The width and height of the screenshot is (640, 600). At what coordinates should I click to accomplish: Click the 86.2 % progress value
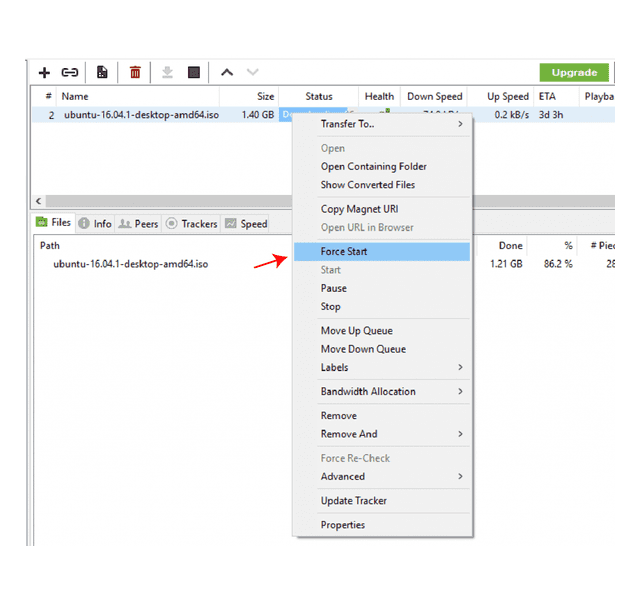click(x=558, y=264)
